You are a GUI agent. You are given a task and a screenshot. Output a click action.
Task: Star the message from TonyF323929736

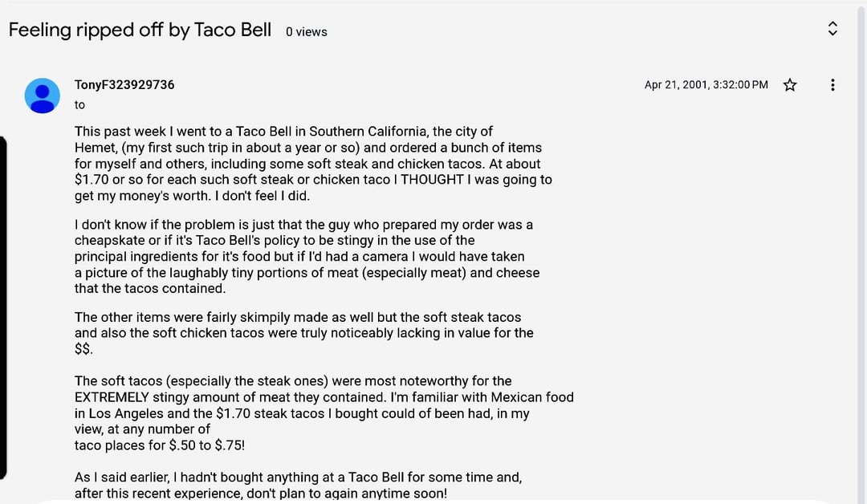point(790,85)
